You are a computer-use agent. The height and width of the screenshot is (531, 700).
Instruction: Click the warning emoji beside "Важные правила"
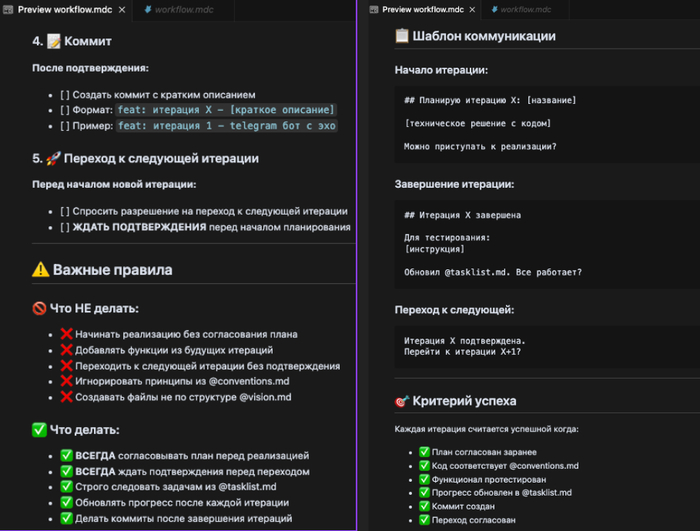pos(41,270)
